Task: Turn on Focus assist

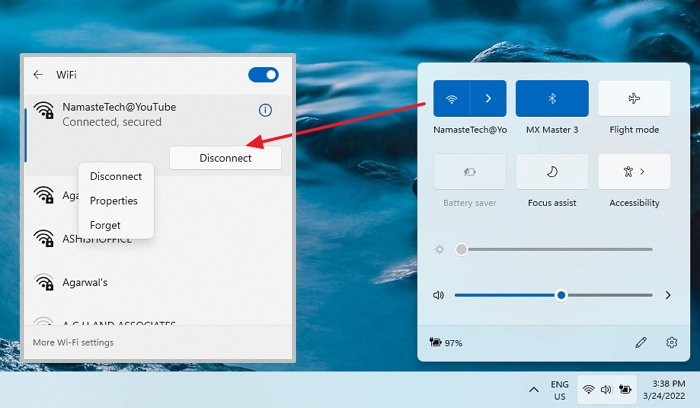Action: pos(552,171)
